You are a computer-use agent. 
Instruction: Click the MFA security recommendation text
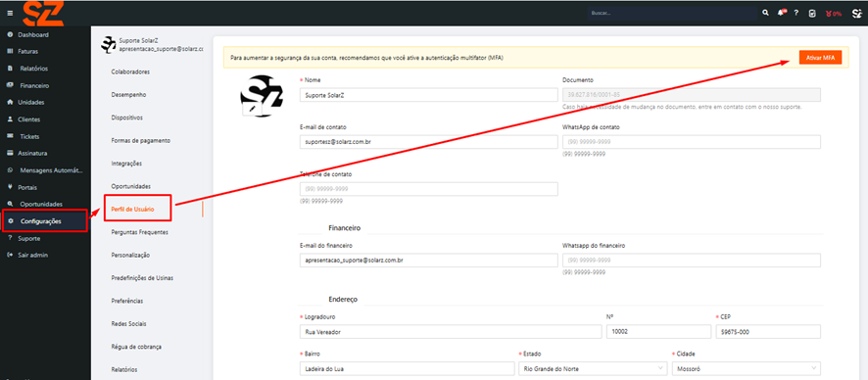coord(366,58)
